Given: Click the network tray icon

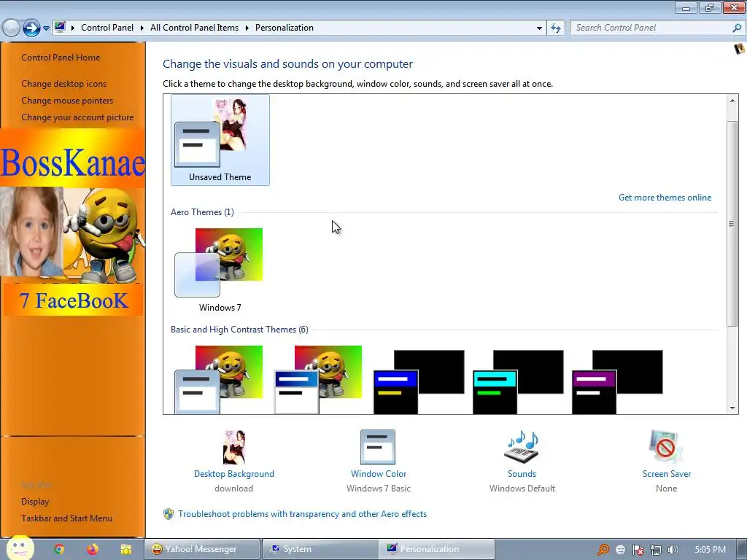Looking at the screenshot, I should [656, 550].
